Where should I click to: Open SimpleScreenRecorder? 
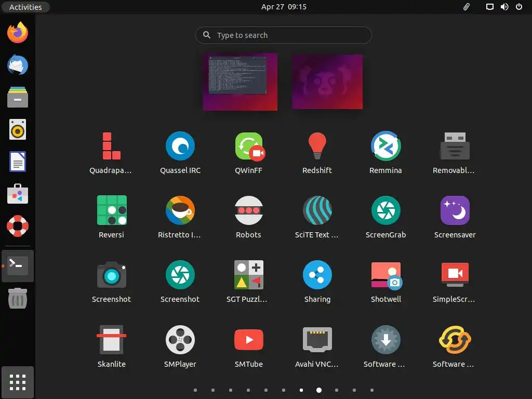point(455,282)
